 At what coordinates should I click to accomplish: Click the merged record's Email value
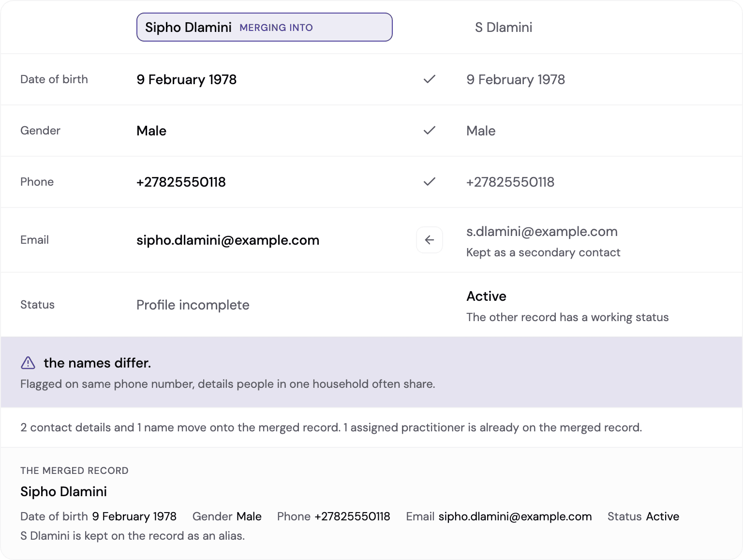(x=515, y=516)
